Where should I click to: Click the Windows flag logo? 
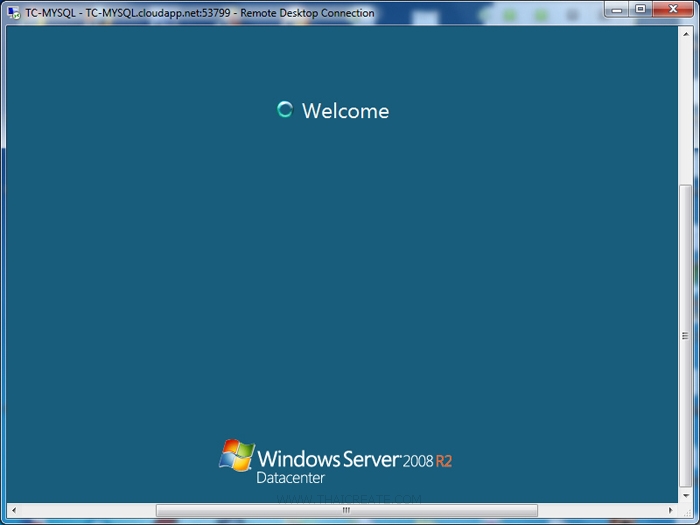(237, 455)
